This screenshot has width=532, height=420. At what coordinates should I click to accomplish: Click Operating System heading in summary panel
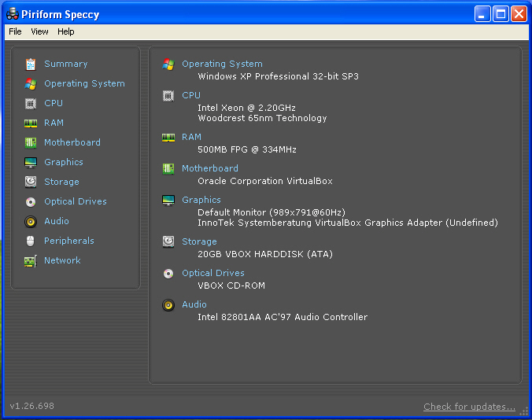(222, 64)
